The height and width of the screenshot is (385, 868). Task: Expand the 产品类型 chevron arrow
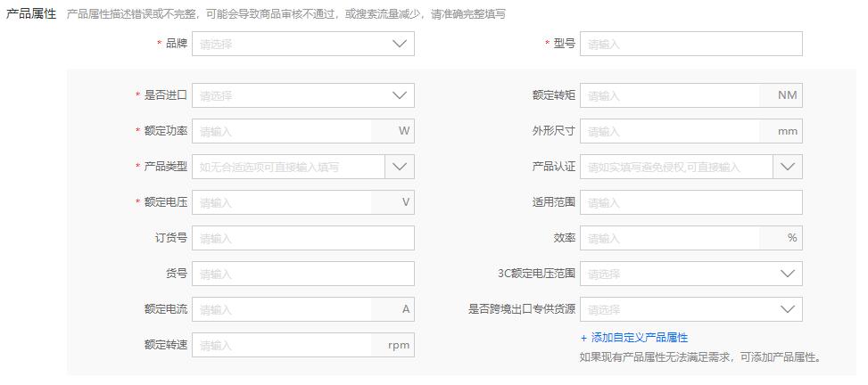coord(400,167)
